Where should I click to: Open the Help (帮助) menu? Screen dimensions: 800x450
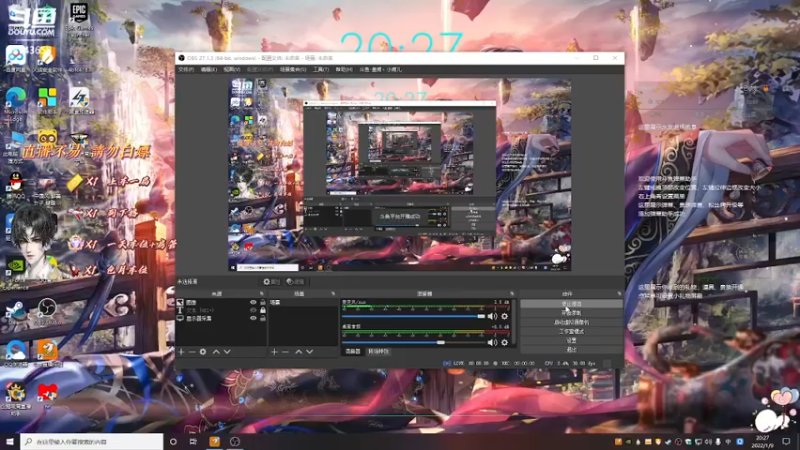click(x=343, y=69)
